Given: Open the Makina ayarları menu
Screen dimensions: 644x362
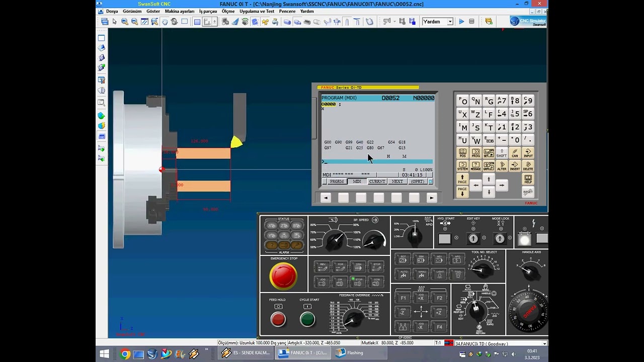Looking at the screenshot, I should (180, 11).
